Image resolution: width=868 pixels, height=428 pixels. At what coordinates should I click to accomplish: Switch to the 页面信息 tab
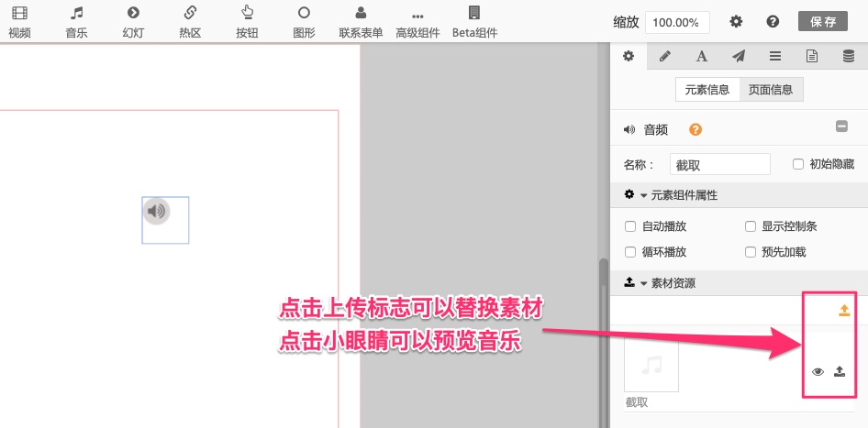point(771,90)
